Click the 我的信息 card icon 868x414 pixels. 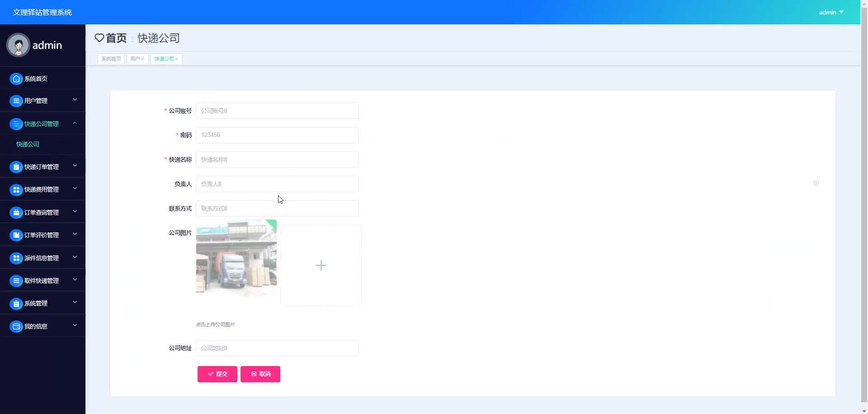tap(16, 326)
